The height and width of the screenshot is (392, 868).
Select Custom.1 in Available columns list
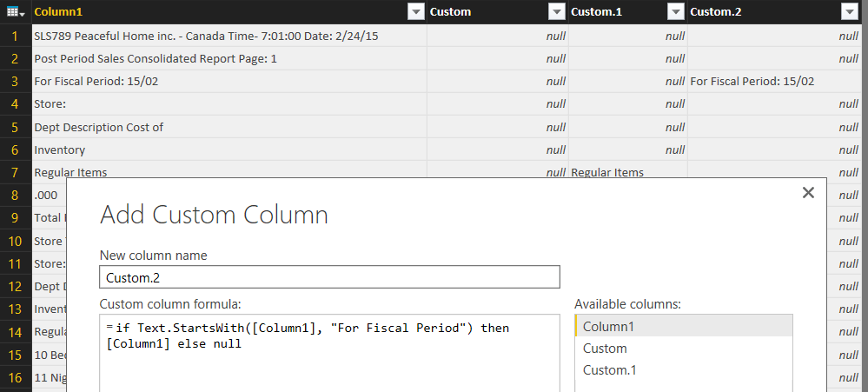[683, 370]
